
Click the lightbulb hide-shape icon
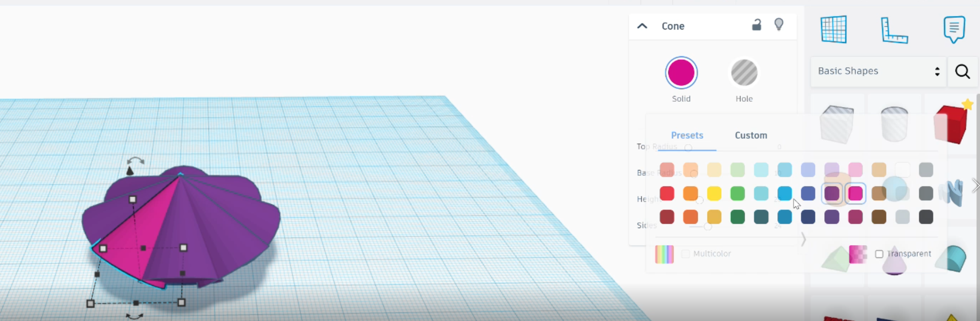pos(779,25)
